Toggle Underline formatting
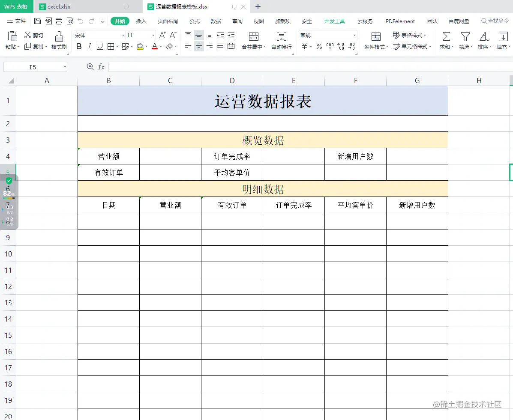This screenshot has width=513, height=420. [x=100, y=46]
